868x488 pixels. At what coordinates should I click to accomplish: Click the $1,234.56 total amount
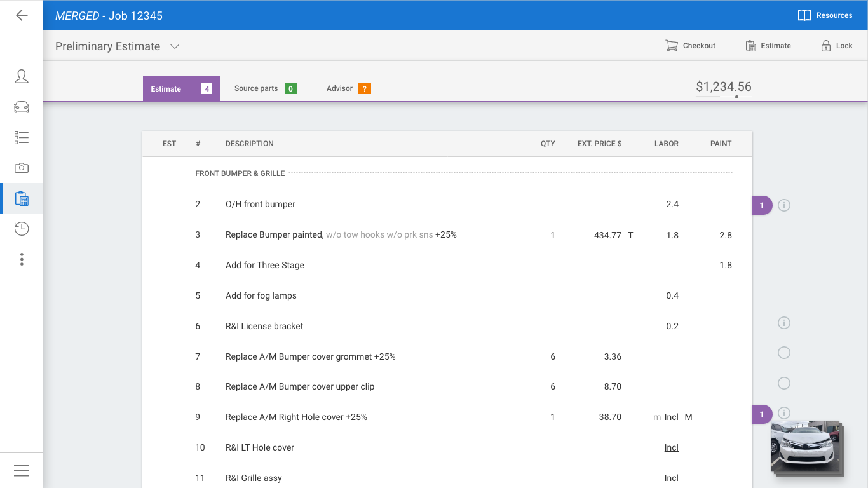(723, 87)
